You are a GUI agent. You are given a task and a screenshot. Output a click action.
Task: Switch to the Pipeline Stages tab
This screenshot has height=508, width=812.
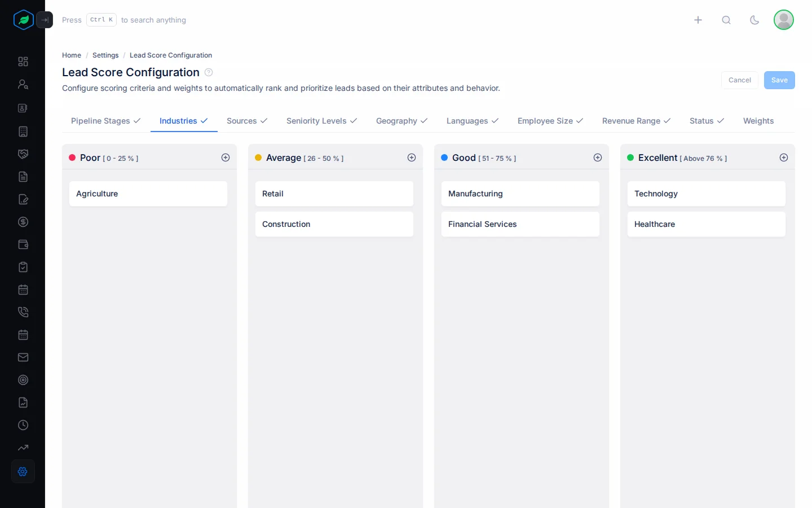point(105,121)
